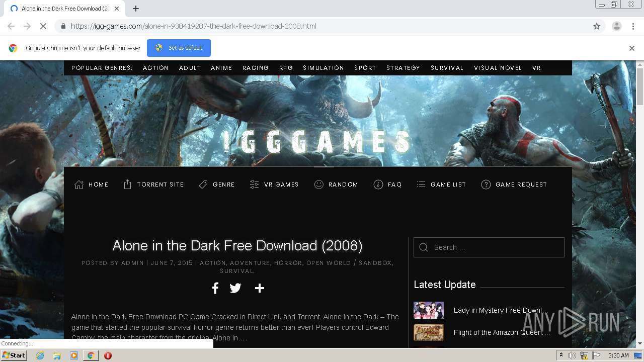
Task: Open the OPEN WORLD / SANDBOX category
Action: point(349,263)
